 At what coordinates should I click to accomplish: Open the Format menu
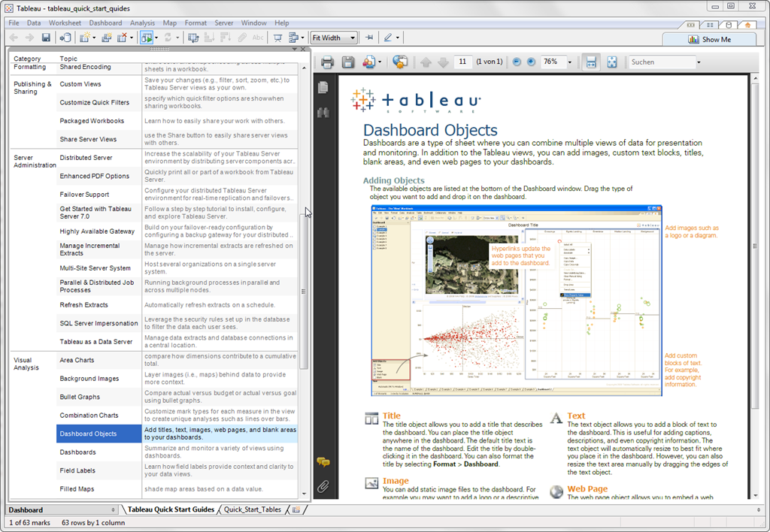(x=196, y=23)
